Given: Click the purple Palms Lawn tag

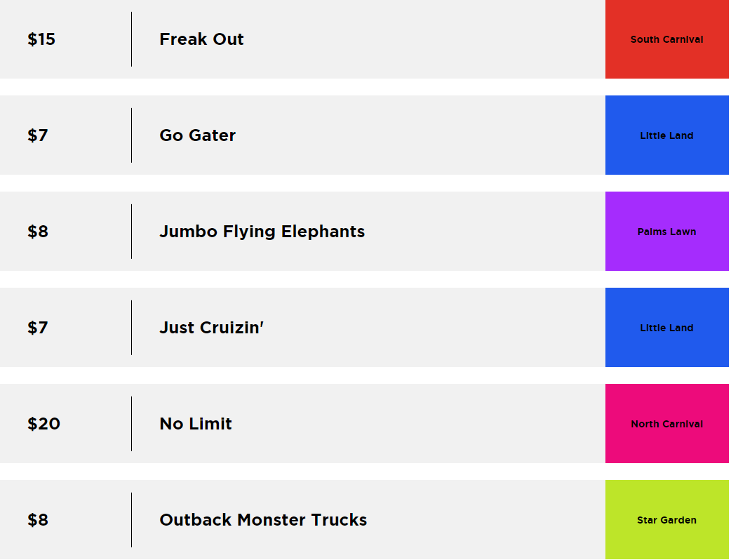Looking at the screenshot, I should (x=666, y=232).
